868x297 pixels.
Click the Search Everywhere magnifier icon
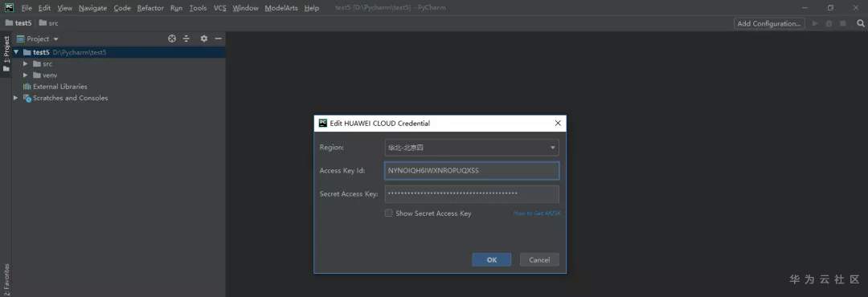860,23
